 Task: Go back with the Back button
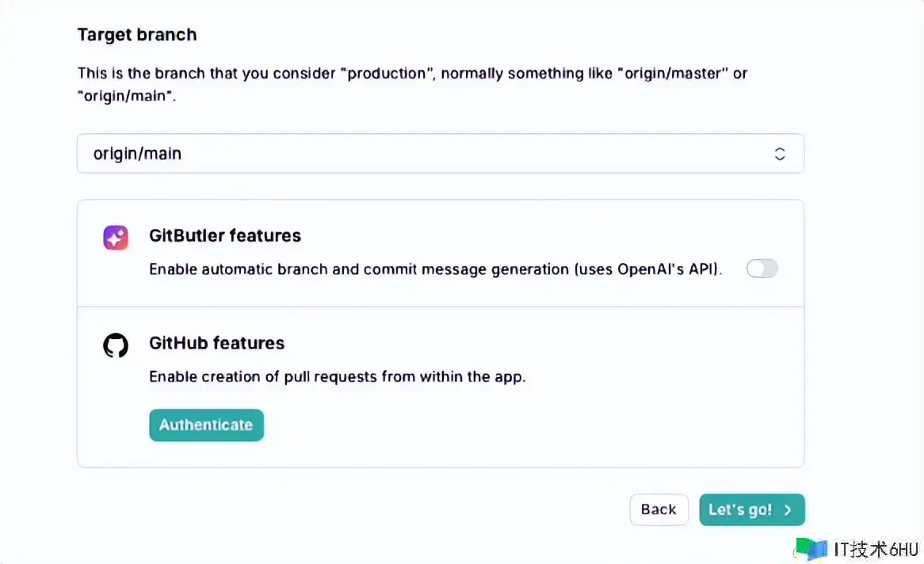(x=659, y=510)
